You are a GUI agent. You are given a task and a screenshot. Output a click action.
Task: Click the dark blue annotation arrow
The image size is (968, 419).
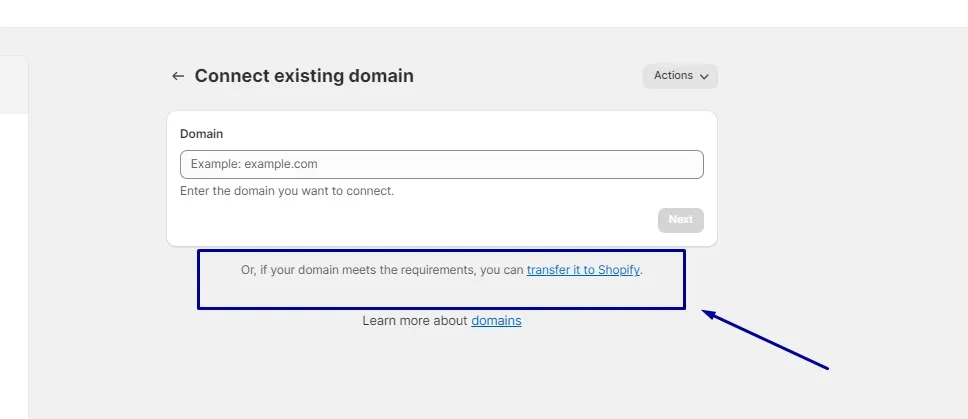pyautogui.click(x=766, y=340)
